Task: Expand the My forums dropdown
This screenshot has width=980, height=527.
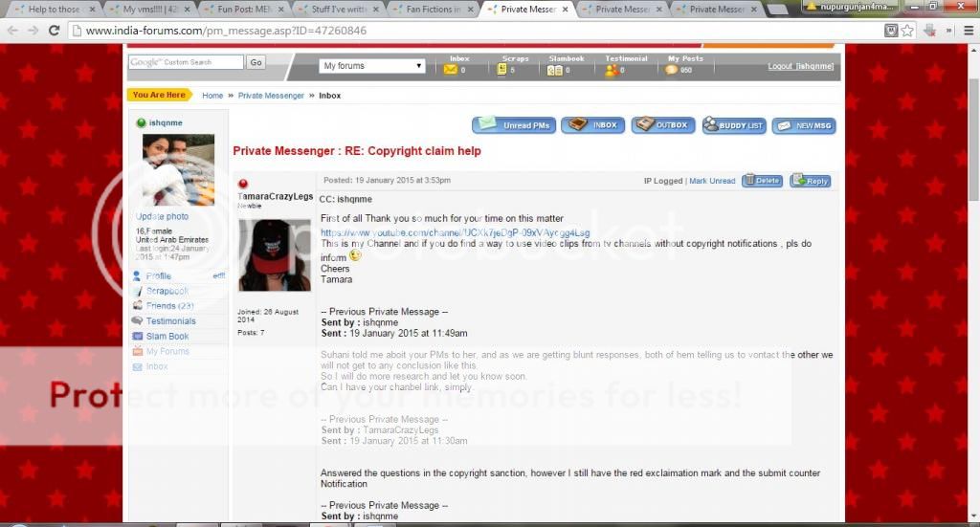Action: [x=372, y=66]
